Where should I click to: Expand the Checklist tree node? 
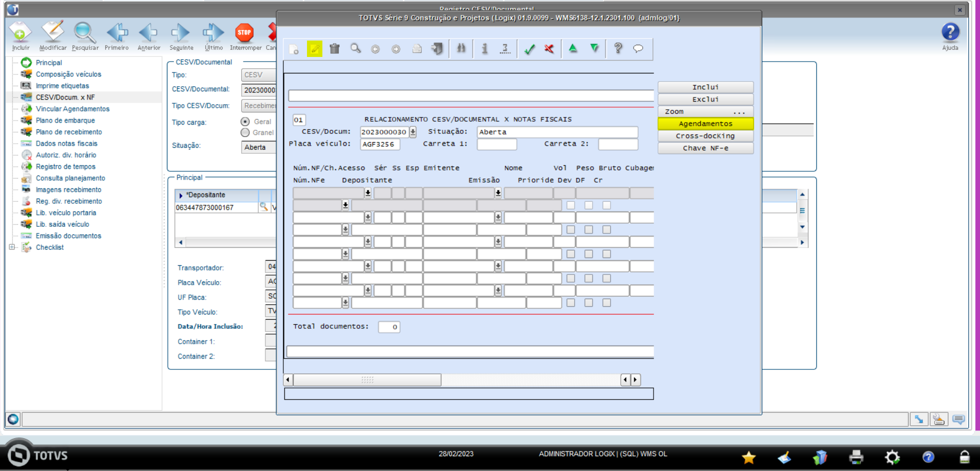(x=12, y=247)
